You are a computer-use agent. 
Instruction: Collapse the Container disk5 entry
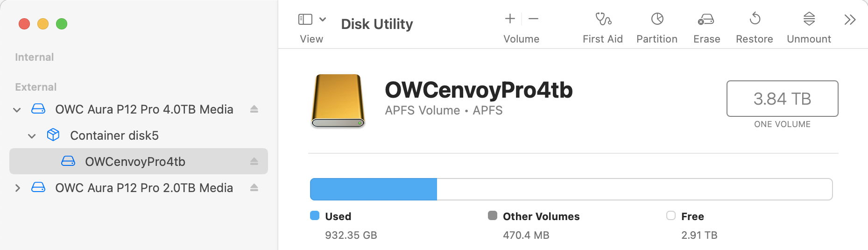point(32,136)
